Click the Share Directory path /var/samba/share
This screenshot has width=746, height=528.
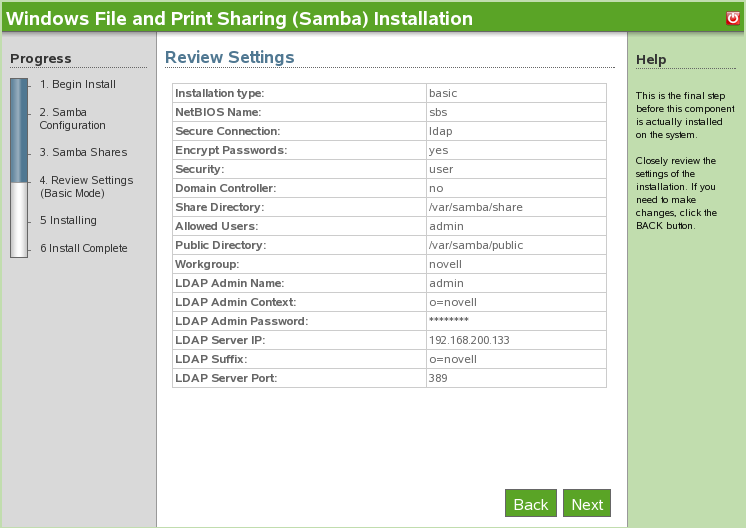(475, 207)
